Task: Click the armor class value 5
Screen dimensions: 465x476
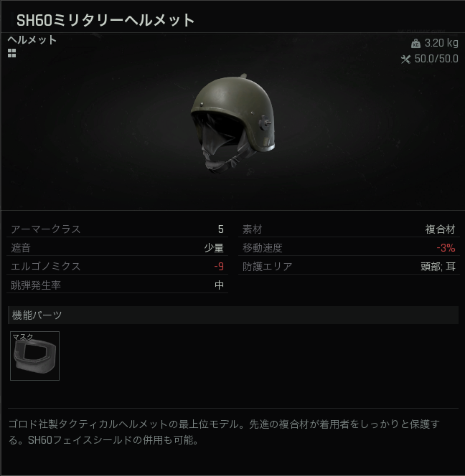Action: (x=221, y=229)
